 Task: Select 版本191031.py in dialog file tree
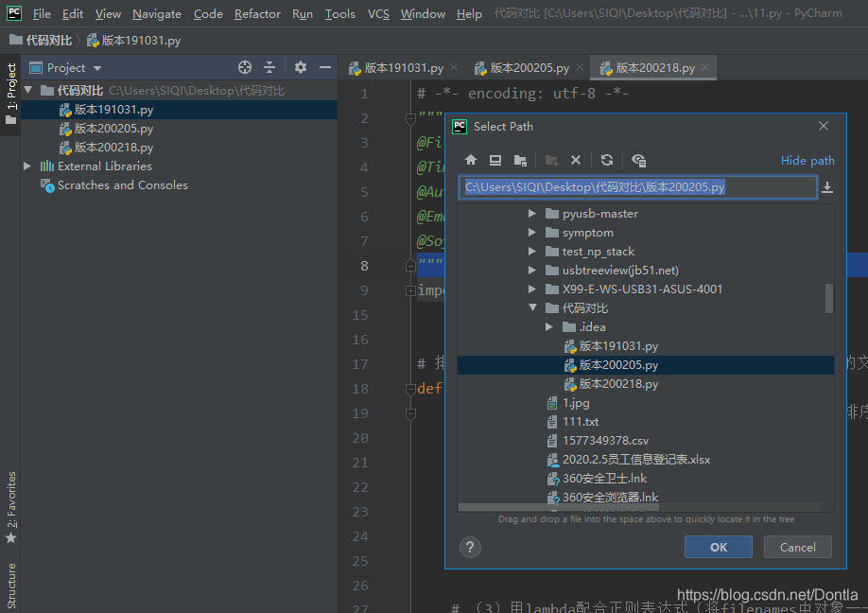618,346
